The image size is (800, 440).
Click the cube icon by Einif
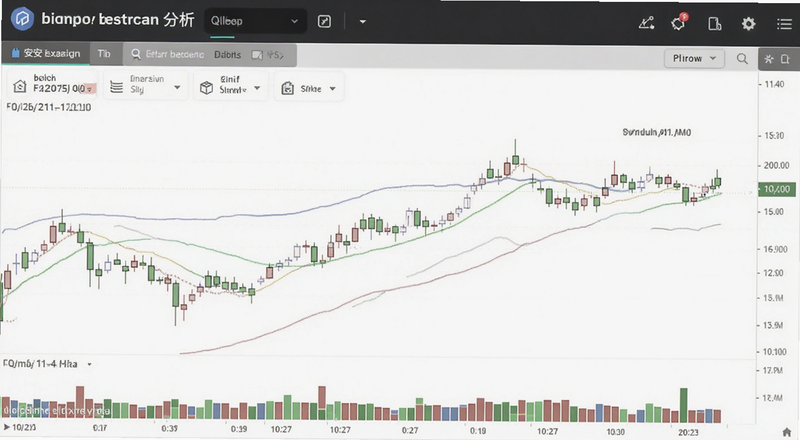coord(206,88)
